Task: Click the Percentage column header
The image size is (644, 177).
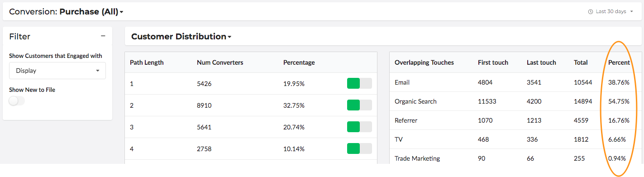Action: (x=299, y=62)
